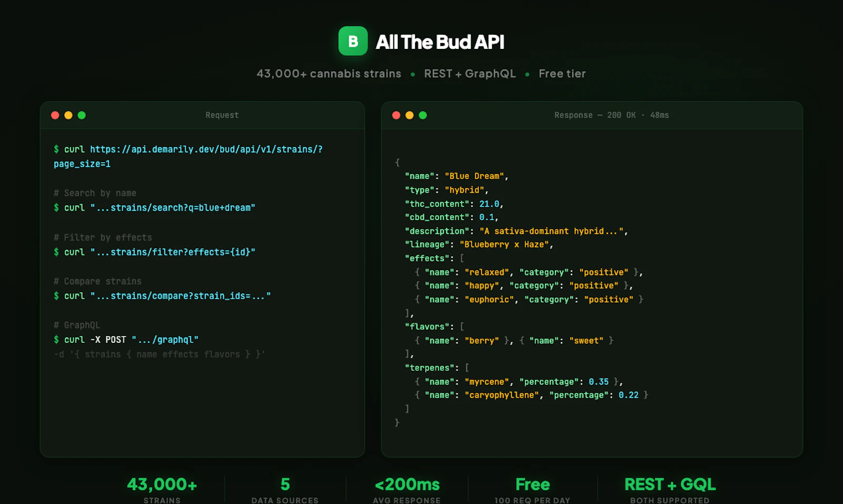The width and height of the screenshot is (843, 504).
Task: Click the green dot in Response window
Action: (x=423, y=115)
